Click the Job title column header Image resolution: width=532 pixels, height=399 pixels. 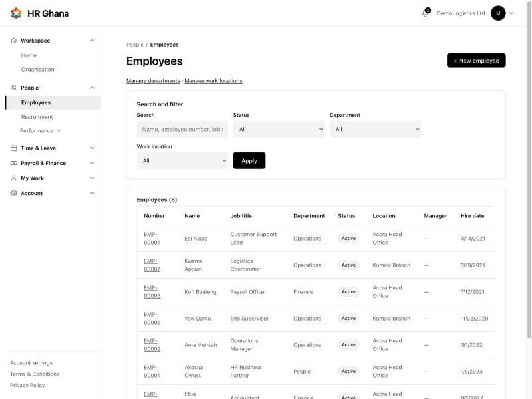241,215
